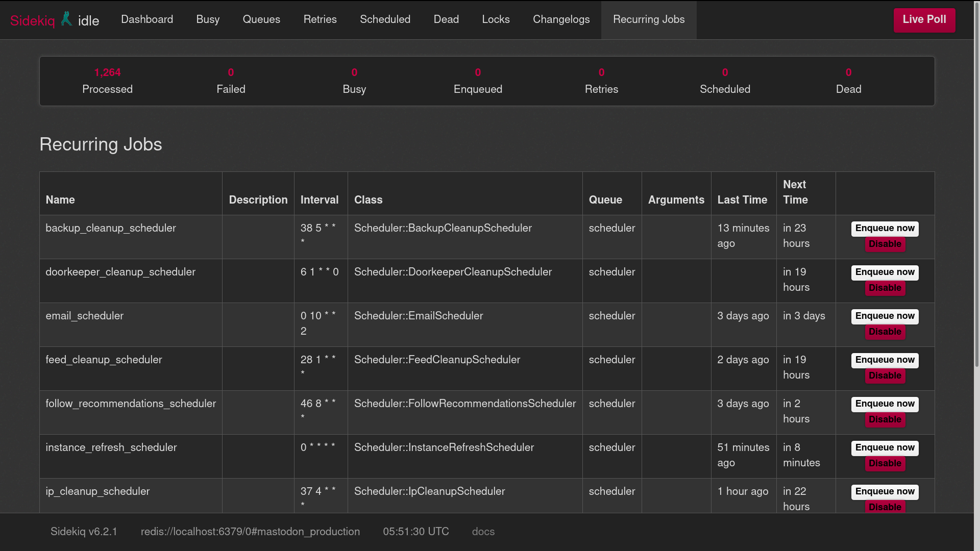Screen dimensions: 980x551
Task: Click the docs link in footer
Action: pos(483,532)
